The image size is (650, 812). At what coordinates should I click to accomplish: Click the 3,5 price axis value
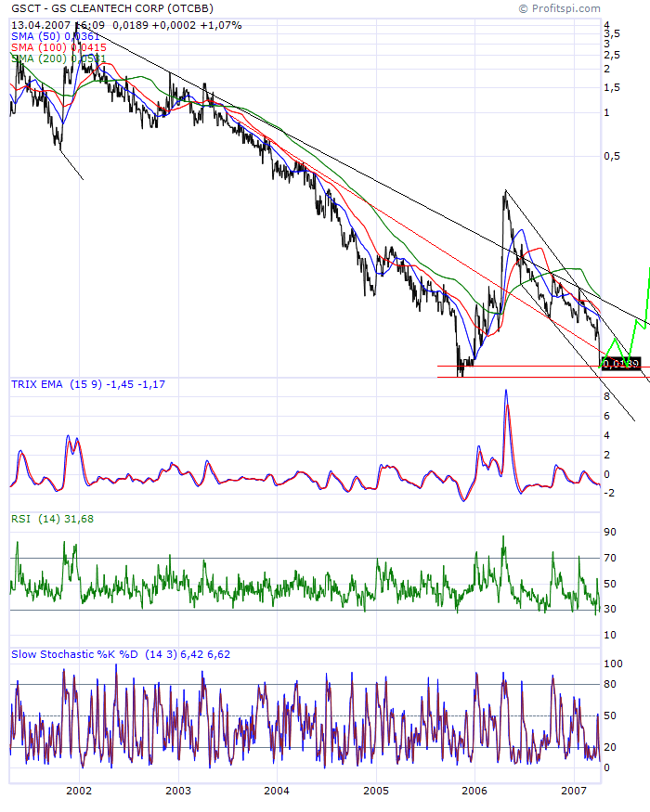pyautogui.click(x=612, y=33)
